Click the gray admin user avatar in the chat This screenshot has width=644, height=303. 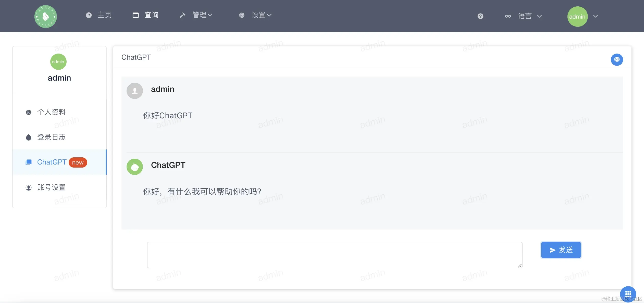tap(135, 91)
